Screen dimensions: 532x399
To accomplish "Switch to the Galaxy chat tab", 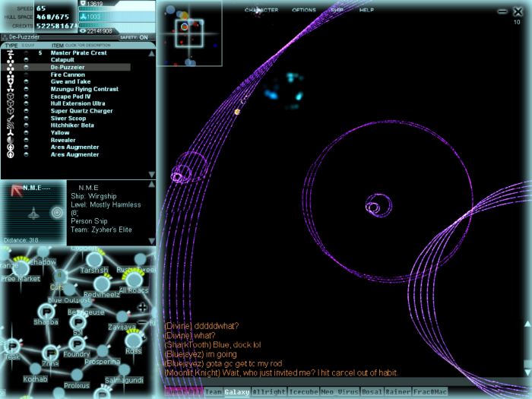I will (236, 392).
